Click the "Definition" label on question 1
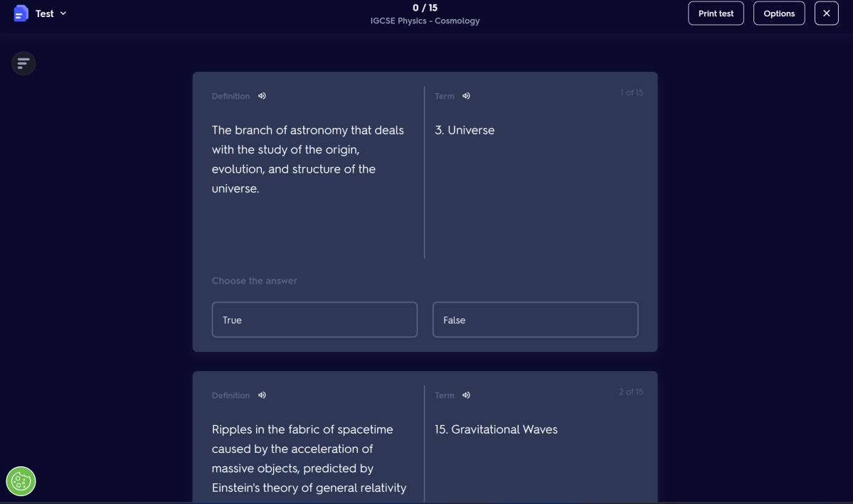 [231, 95]
